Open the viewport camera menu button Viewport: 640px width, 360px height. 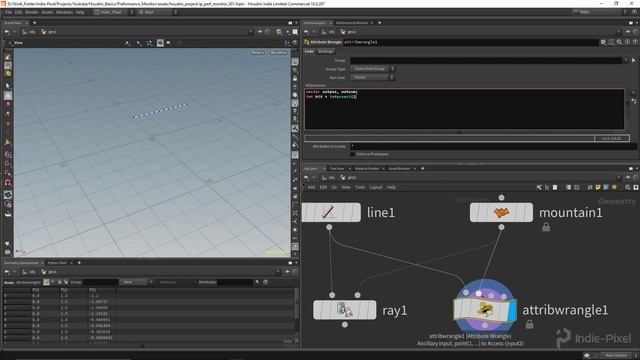click(278, 53)
